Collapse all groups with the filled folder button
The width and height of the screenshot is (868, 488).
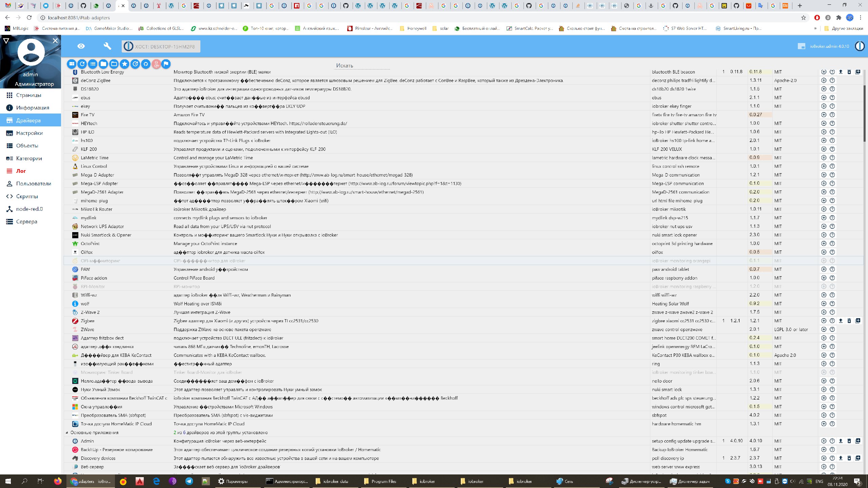[103, 64]
